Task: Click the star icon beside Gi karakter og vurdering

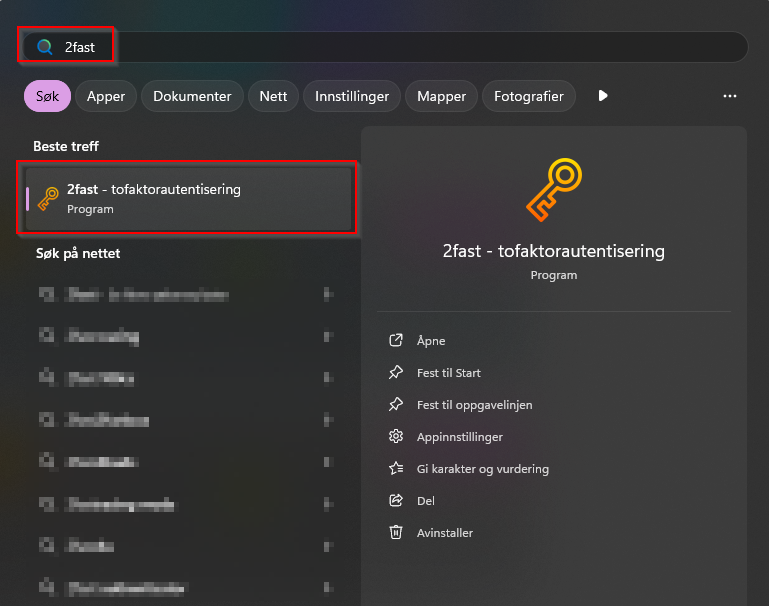Action: [x=396, y=469]
